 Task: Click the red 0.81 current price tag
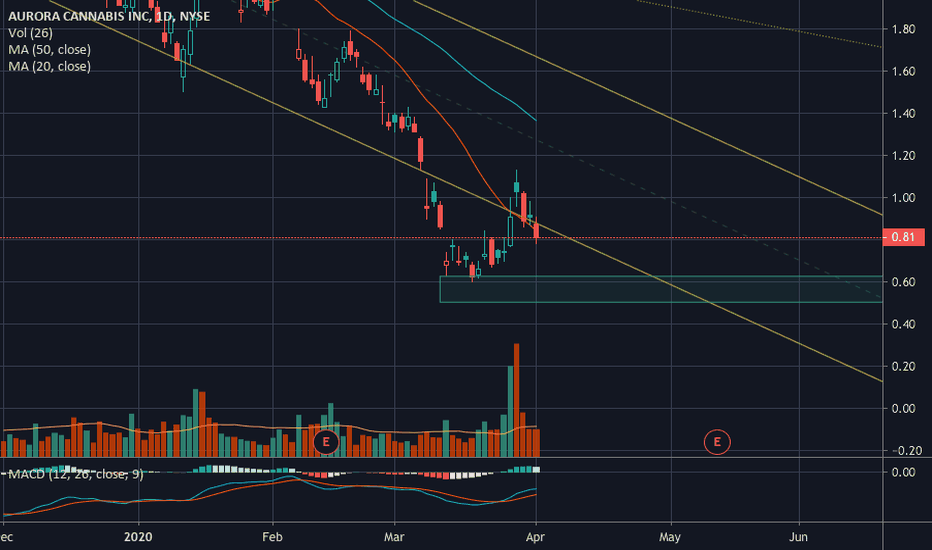coord(903,237)
